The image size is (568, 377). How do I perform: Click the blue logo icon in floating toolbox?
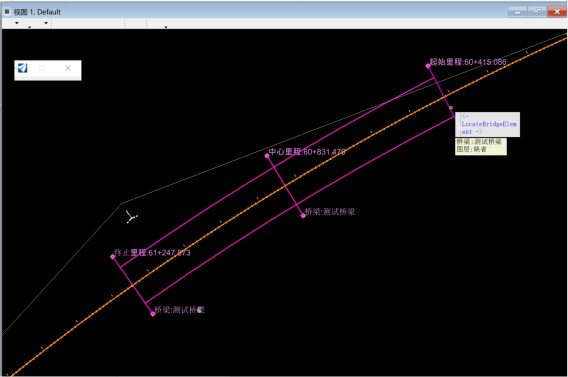22,68
